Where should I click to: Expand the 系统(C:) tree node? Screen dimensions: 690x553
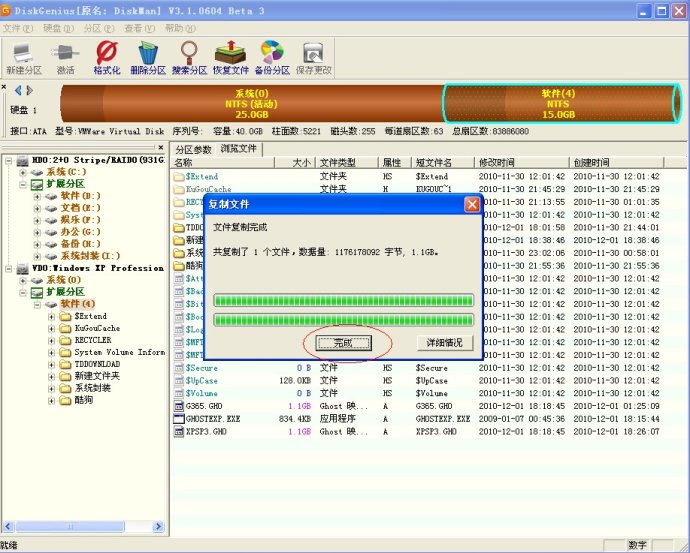(x=22, y=172)
